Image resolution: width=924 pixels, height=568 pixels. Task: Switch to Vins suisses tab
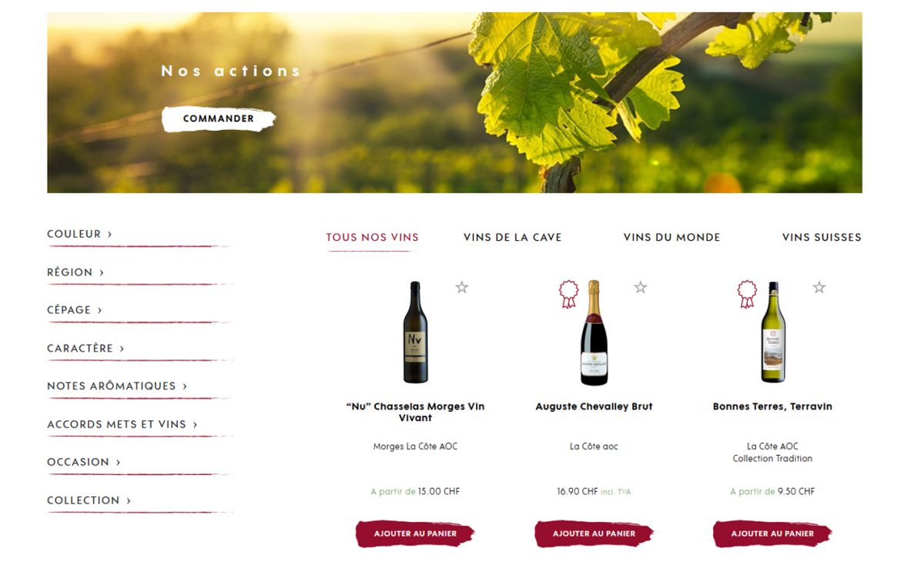pos(822,237)
